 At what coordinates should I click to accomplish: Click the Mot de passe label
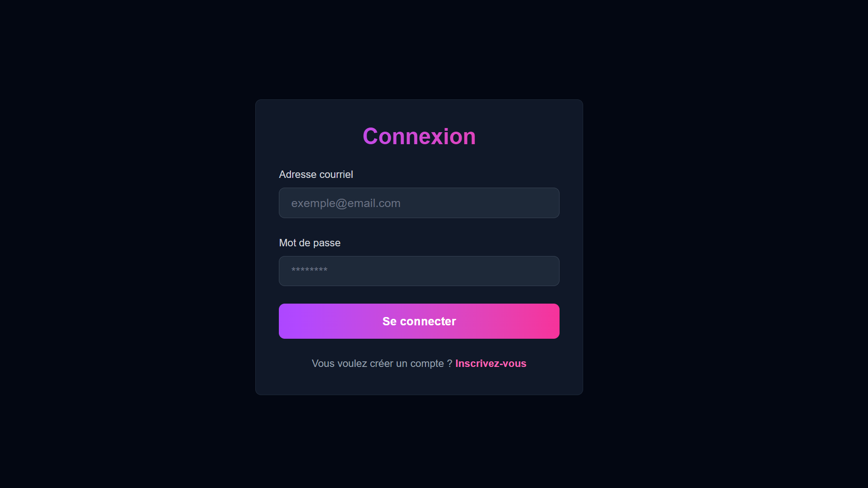pos(309,243)
